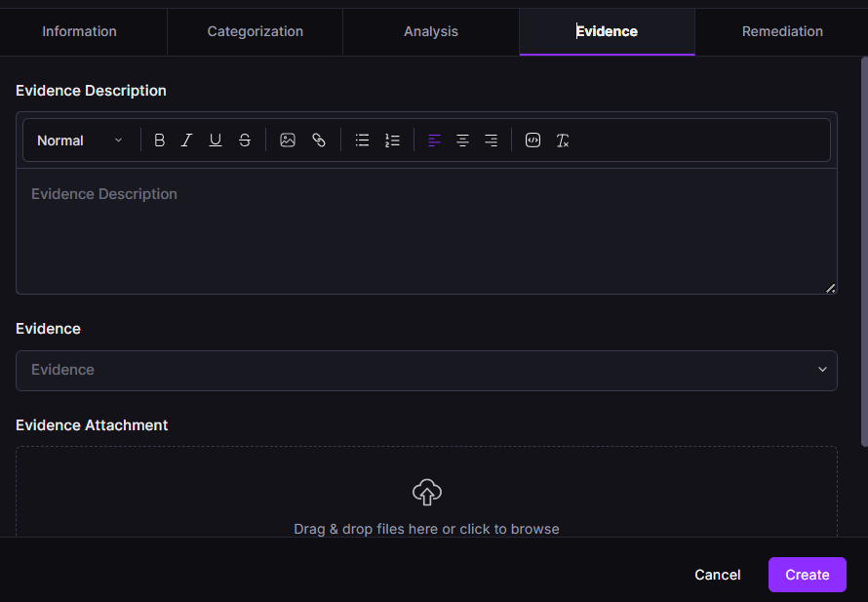Screen dimensions: 868x602
Task: Apply italic formatting in editor
Action: (x=187, y=140)
